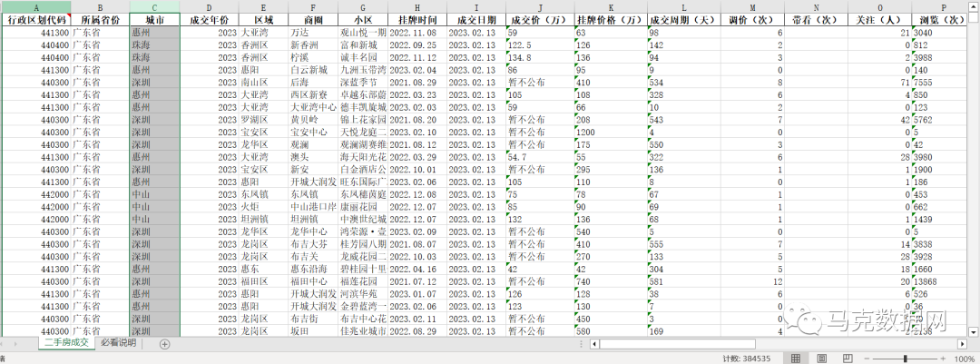Select column I header

(x=476, y=7)
